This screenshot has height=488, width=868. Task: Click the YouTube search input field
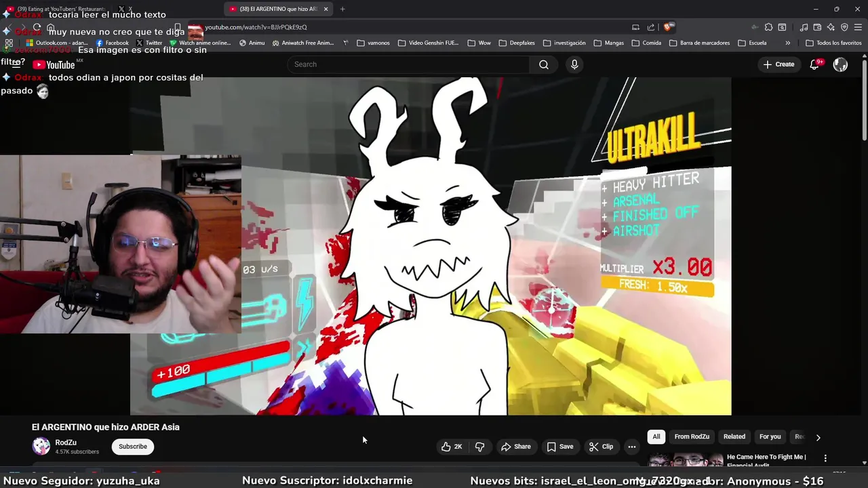408,64
